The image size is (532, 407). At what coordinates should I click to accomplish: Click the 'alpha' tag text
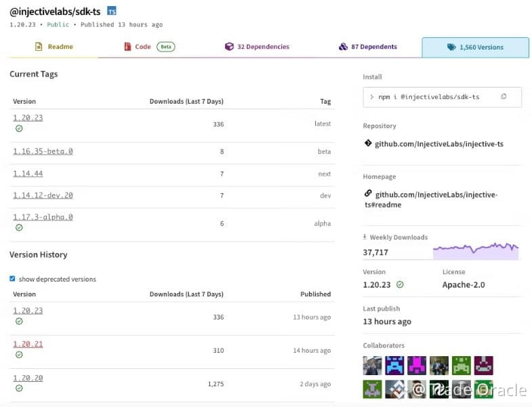coord(323,224)
